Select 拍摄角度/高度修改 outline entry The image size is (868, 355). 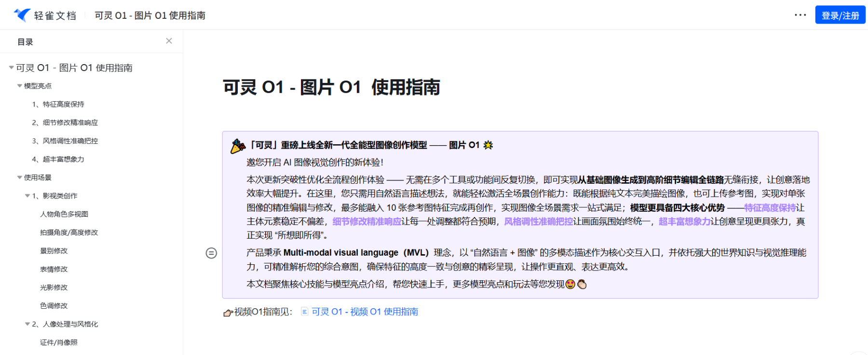click(69, 232)
